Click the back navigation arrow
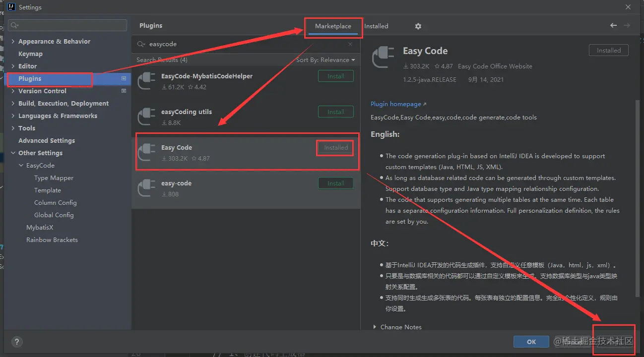 click(614, 25)
